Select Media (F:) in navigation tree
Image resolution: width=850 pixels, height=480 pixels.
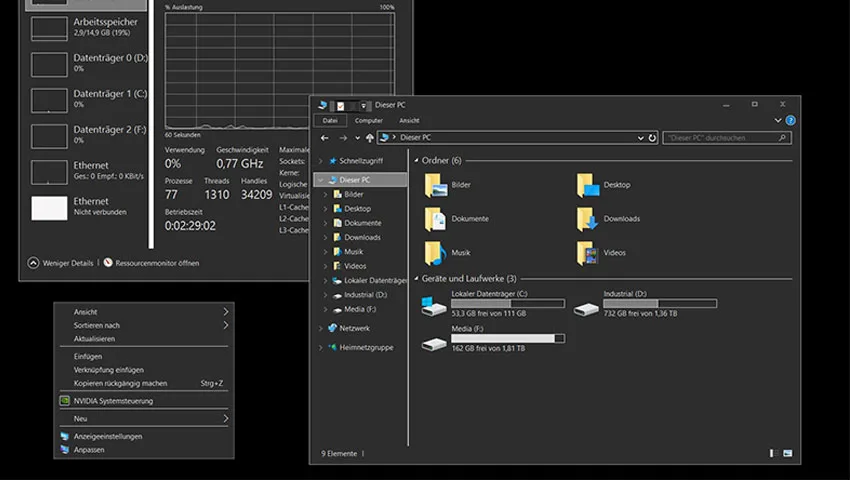click(x=360, y=309)
